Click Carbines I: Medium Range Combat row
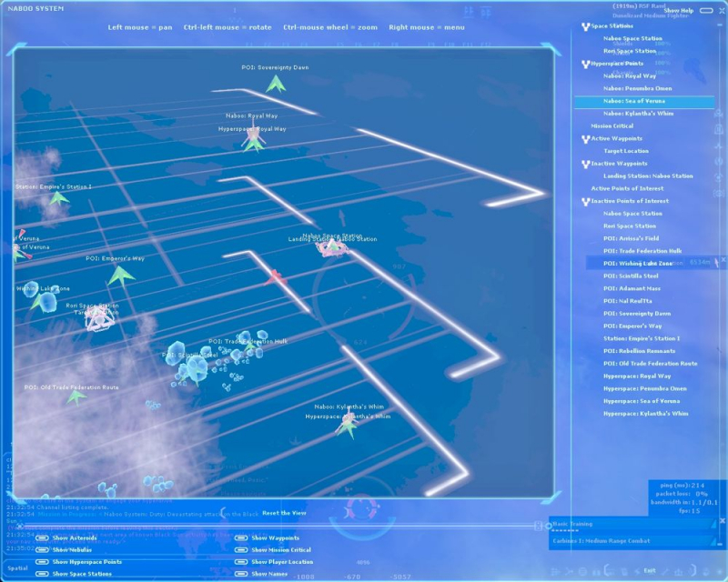The image size is (728, 582). pyautogui.click(x=633, y=541)
